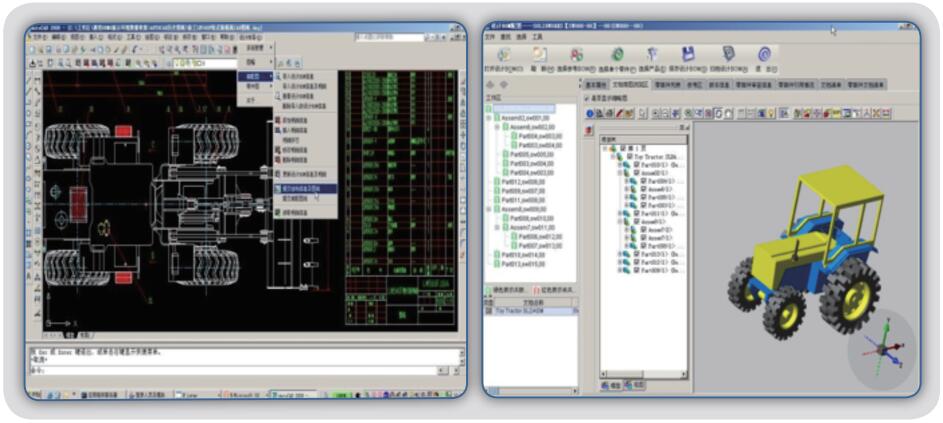Click the green ring part selection icon
Screen dimensions: 943x423
click(617, 54)
